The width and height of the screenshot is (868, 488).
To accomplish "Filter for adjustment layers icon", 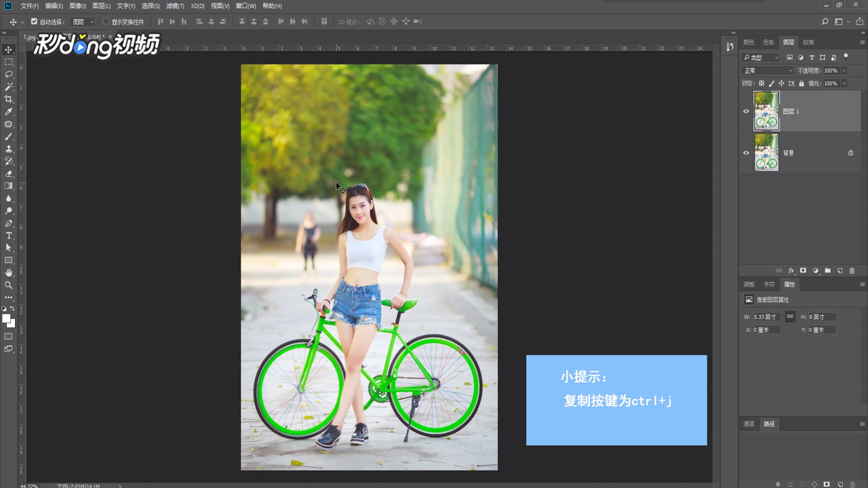I will click(801, 58).
